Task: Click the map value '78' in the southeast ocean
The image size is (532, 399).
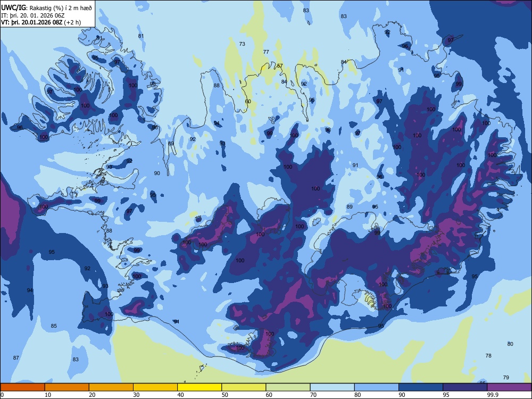Action: pyautogui.click(x=488, y=355)
